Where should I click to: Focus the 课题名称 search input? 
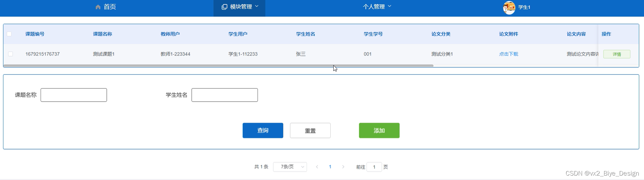74,95
